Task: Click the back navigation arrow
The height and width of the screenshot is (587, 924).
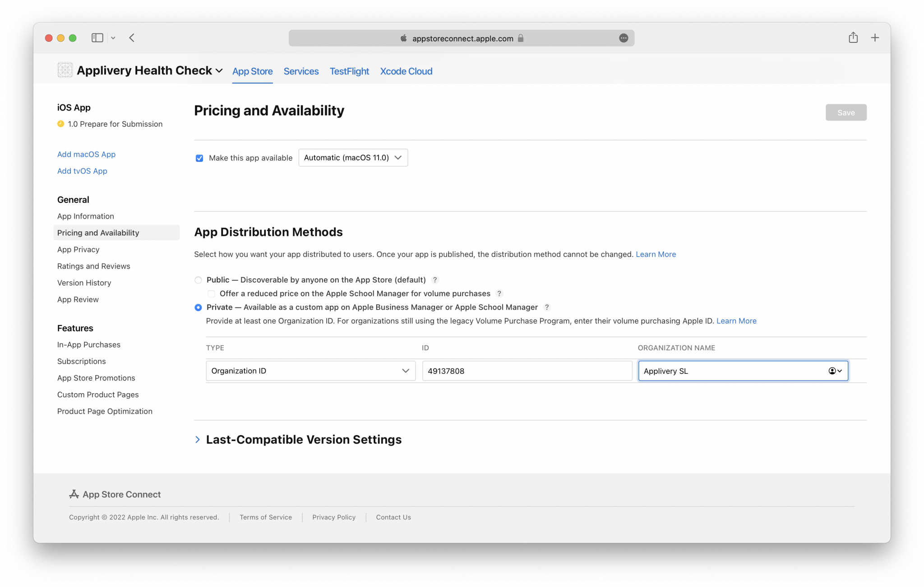Action: (x=131, y=38)
